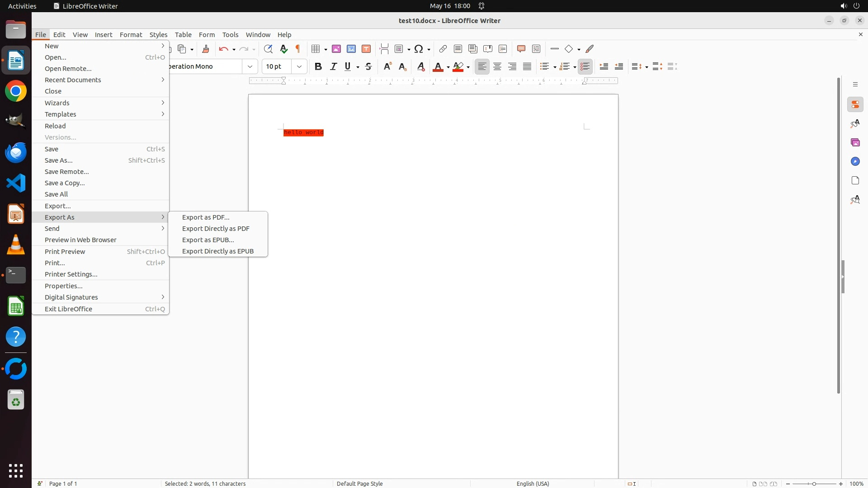The image size is (868, 488).
Task: Toggle Italic text formatting
Action: pyautogui.click(x=333, y=66)
